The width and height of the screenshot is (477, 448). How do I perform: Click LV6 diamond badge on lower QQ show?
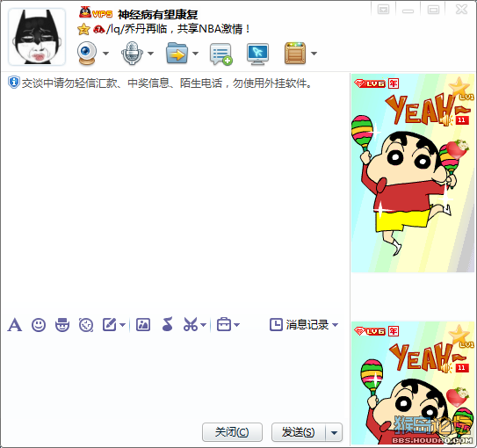pos(370,331)
